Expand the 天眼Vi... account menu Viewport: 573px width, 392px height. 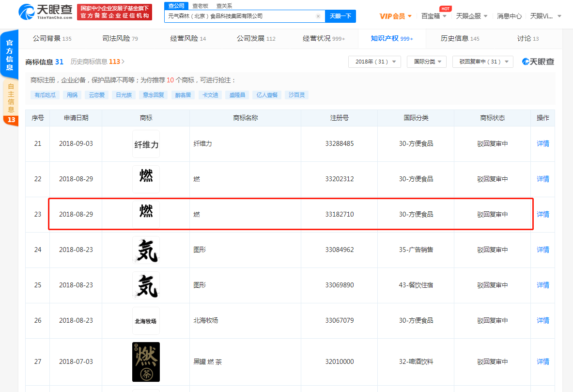pyautogui.click(x=545, y=16)
